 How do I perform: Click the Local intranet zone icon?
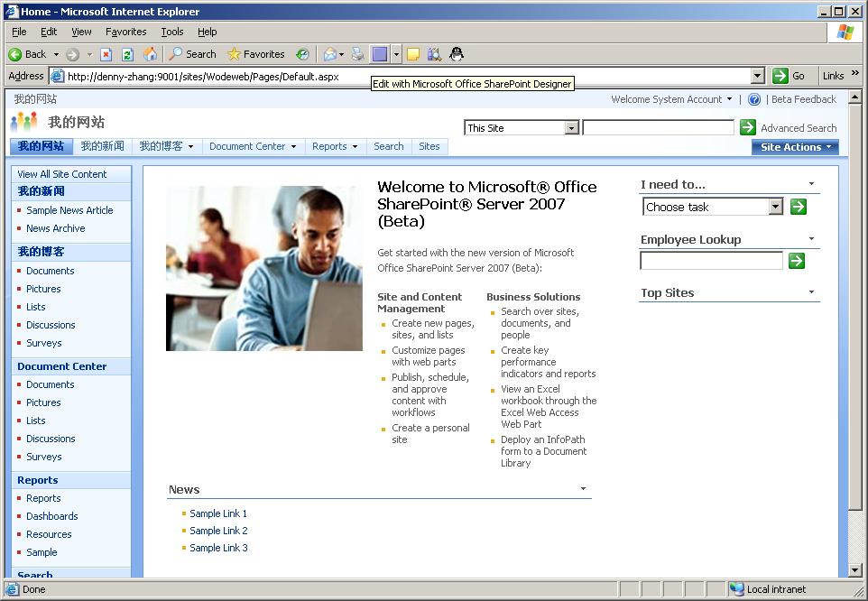click(x=736, y=589)
